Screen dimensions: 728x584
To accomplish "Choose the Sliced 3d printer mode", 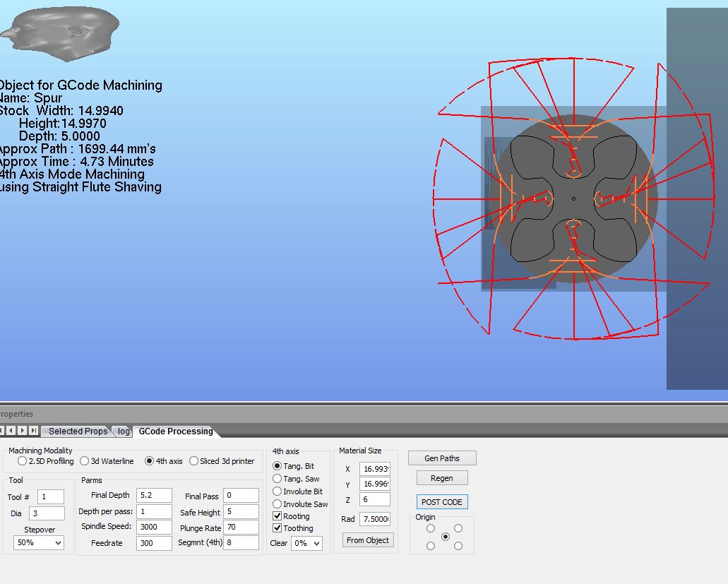I will [194, 461].
